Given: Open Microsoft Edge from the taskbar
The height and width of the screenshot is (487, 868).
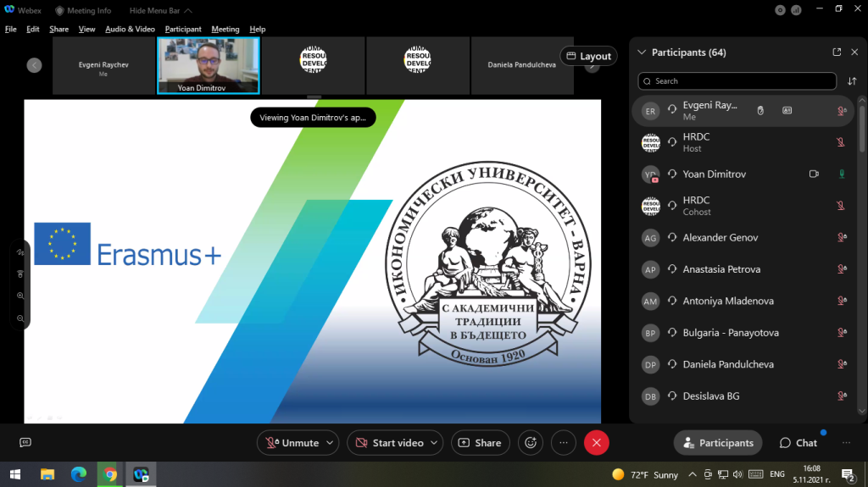Looking at the screenshot, I should [79, 474].
